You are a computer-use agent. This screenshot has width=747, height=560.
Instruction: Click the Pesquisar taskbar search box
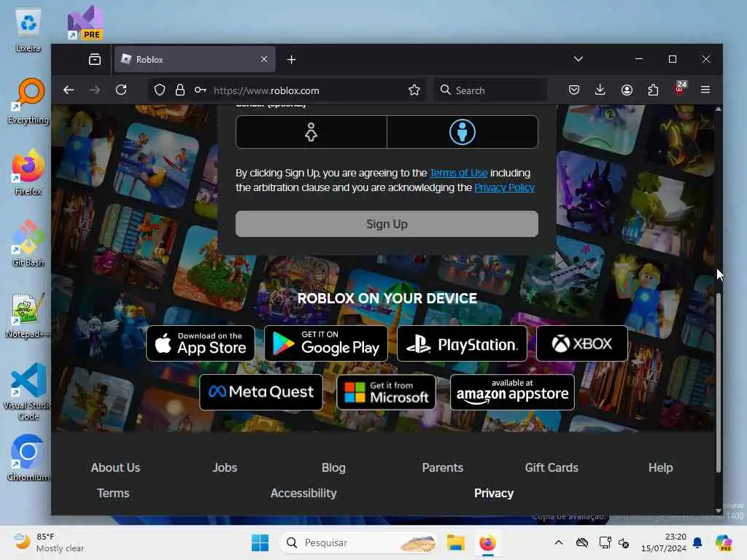(x=358, y=542)
